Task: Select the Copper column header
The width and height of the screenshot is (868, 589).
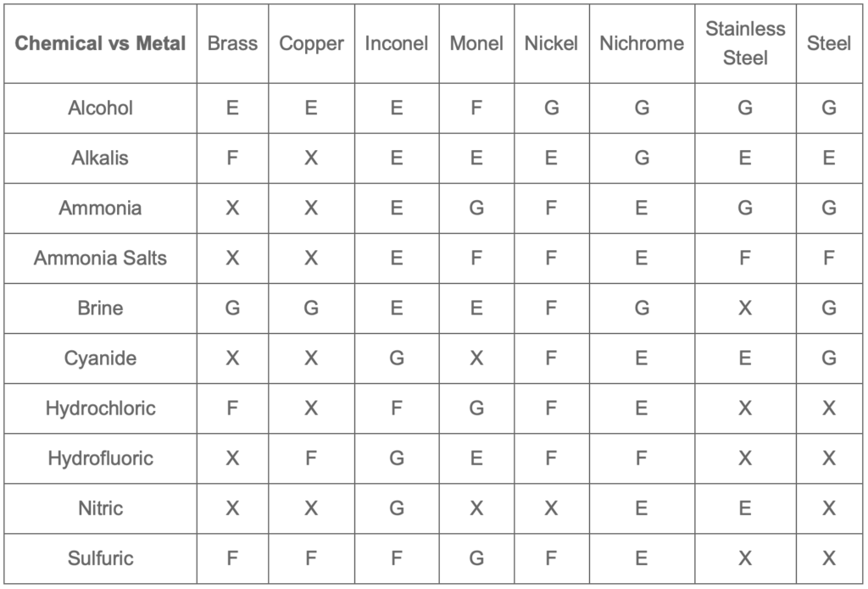Action: pos(311,44)
